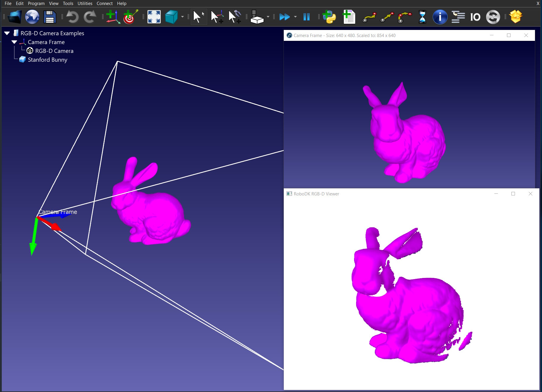This screenshot has height=392, width=542.
Task: Add a Show Message instruction
Action: (440, 17)
